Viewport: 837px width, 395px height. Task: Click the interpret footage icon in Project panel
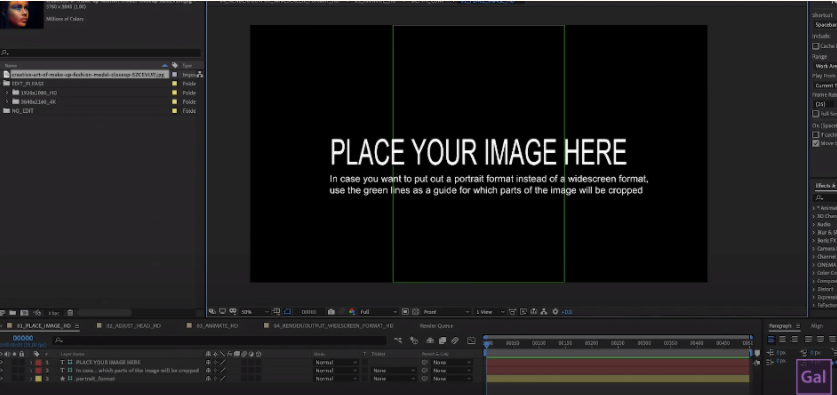(x=3, y=313)
